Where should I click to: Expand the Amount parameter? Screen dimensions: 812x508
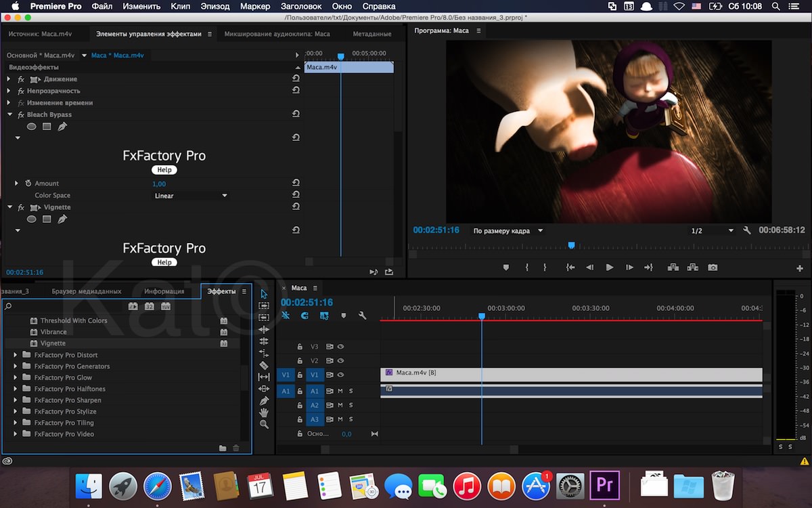[x=17, y=184]
